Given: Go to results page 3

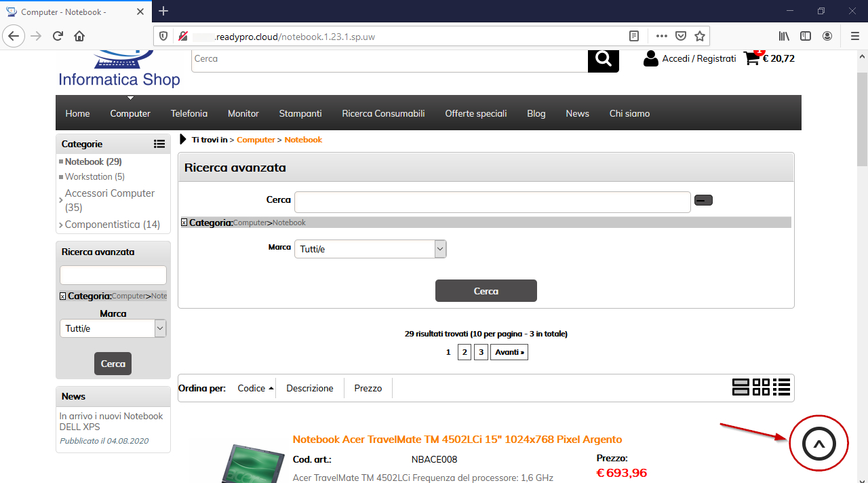Looking at the screenshot, I should (x=481, y=352).
